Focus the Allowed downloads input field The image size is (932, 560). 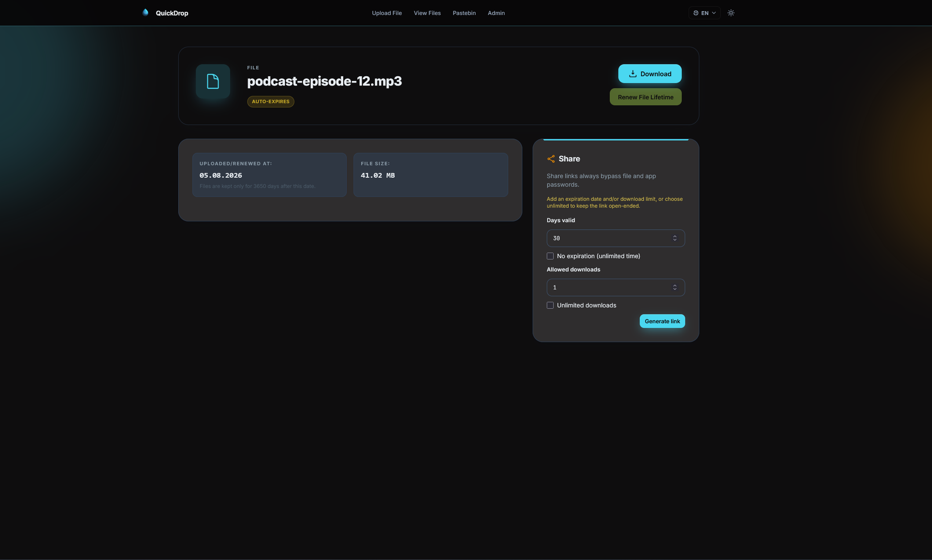pyautogui.click(x=616, y=287)
